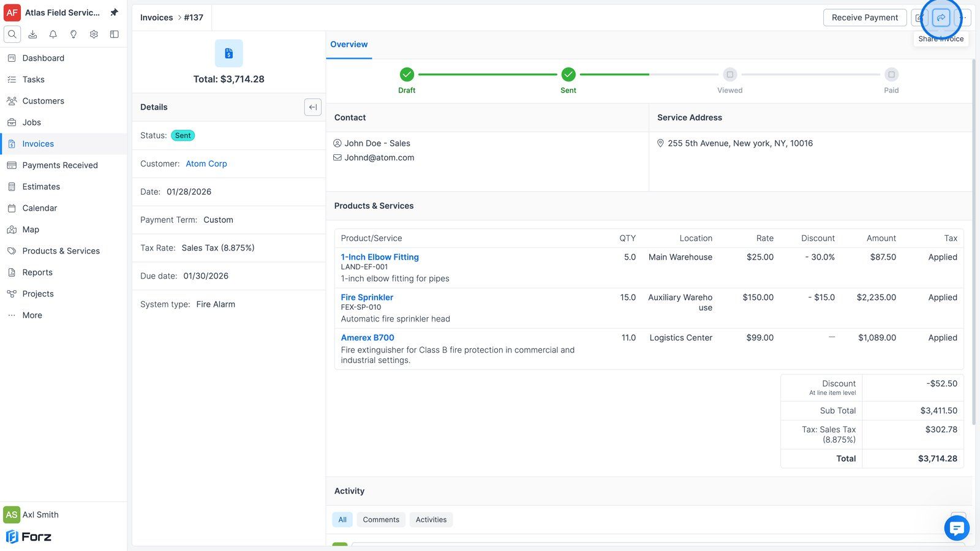The width and height of the screenshot is (980, 551).
Task: Click the invoice document icon above Total
Action: (228, 53)
